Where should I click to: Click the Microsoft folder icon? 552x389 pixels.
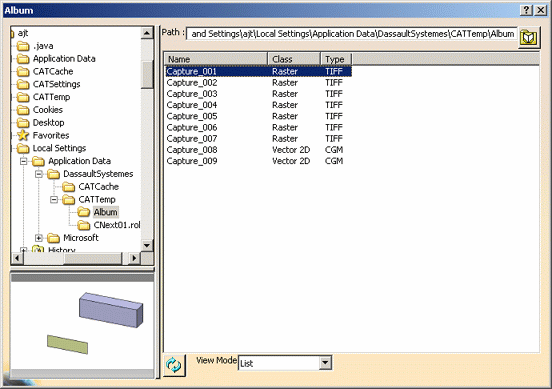click(x=53, y=238)
